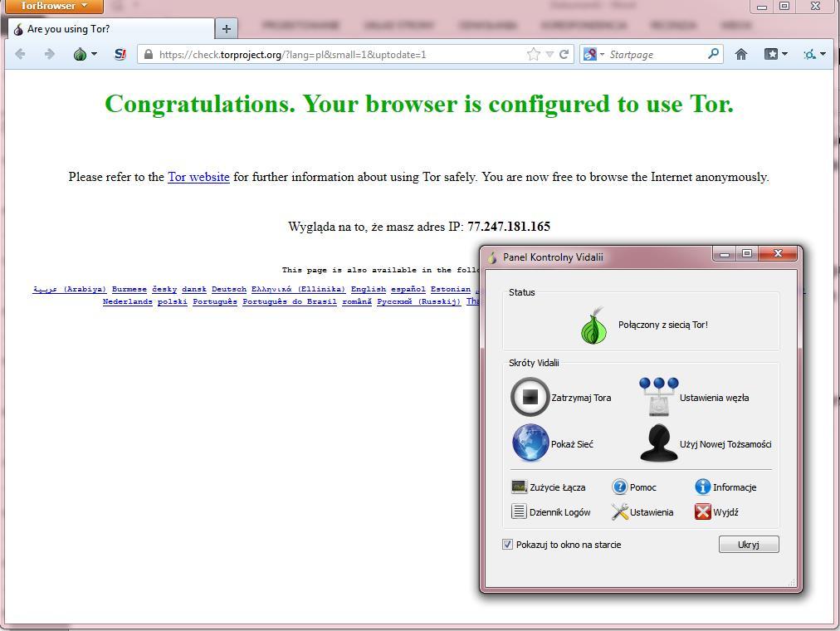Screen dimensions: 840x631
Task: Open Arabic (Arabiya) language link
Action: click(x=70, y=289)
